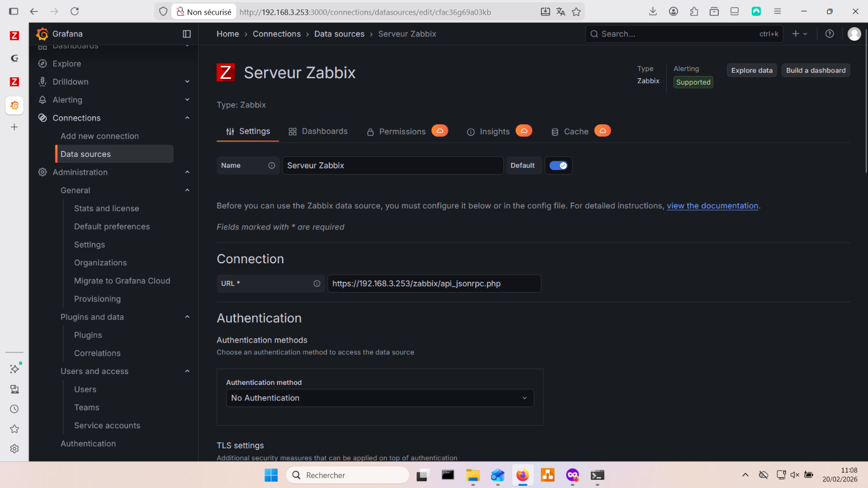Open Service accounts in sidebar
Image resolution: width=868 pixels, height=488 pixels.
[x=107, y=426]
